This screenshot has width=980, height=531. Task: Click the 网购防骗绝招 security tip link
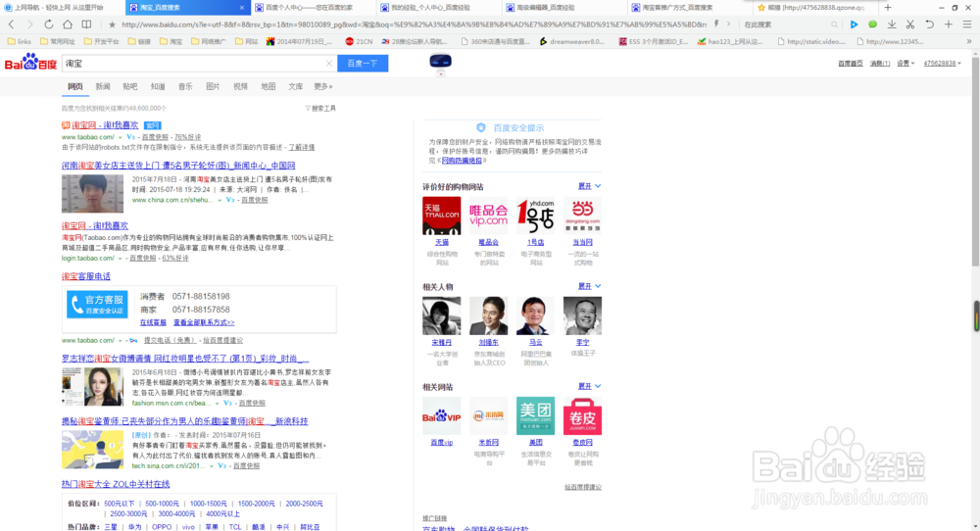462,161
